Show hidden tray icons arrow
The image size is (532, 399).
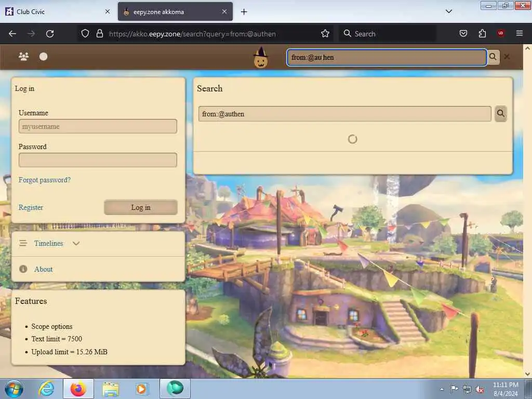[x=442, y=389]
